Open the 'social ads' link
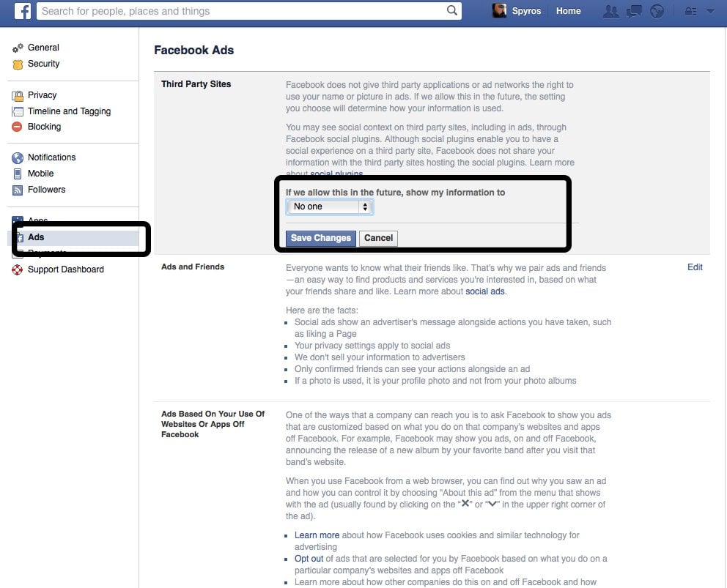727x588 pixels. point(485,291)
